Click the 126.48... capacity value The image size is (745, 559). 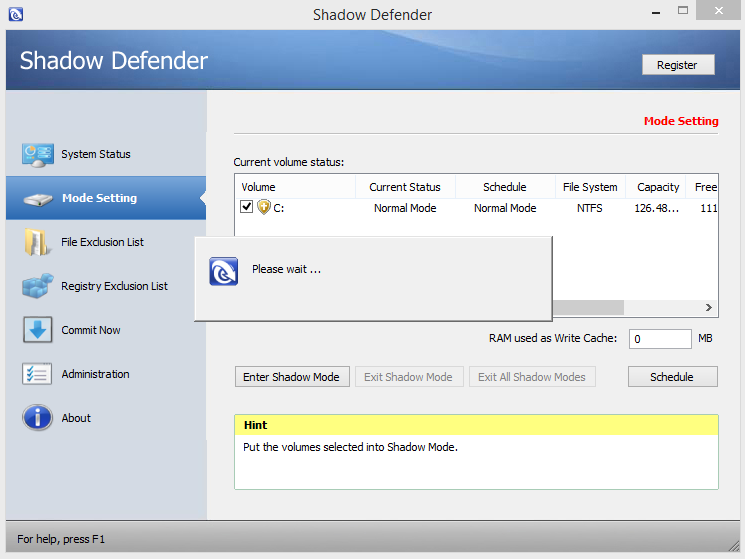[x=656, y=208]
